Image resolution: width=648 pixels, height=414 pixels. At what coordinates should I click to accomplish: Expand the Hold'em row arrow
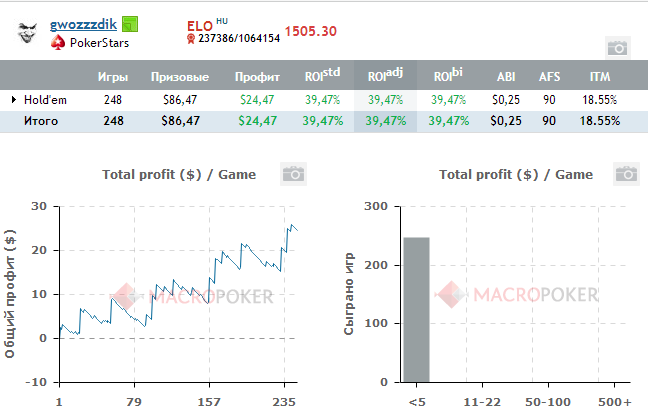tap(14, 99)
